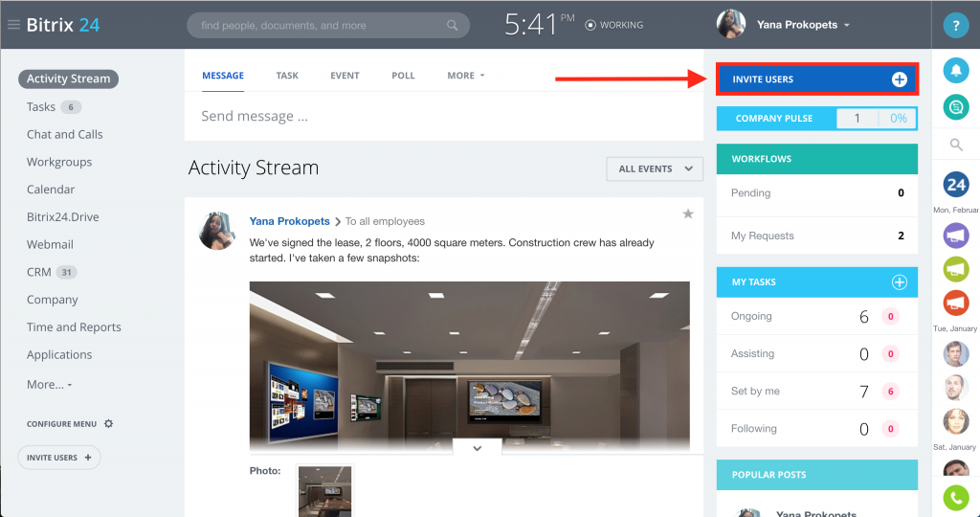The height and width of the screenshot is (517, 980).
Task: Open Company in left menu
Action: tap(52, 300)
